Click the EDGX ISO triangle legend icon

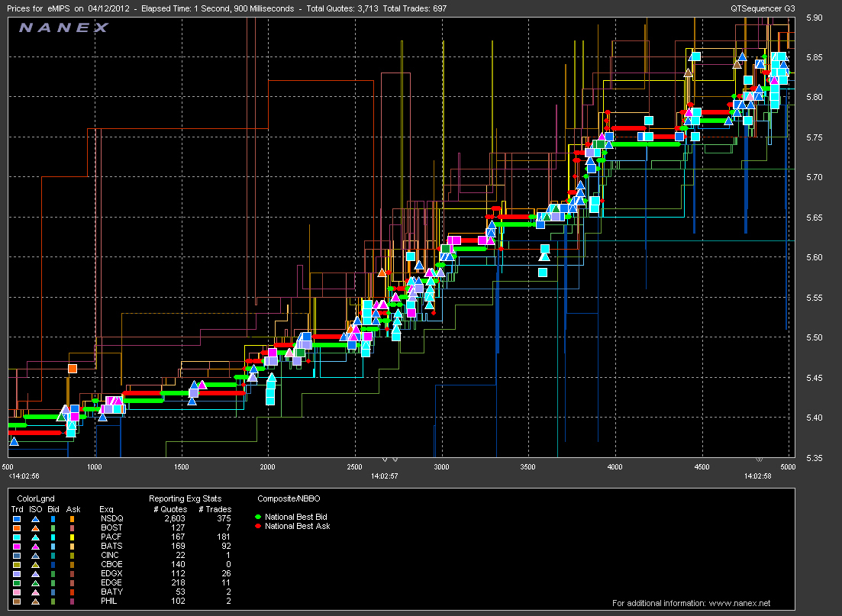[x=35, y=573]
